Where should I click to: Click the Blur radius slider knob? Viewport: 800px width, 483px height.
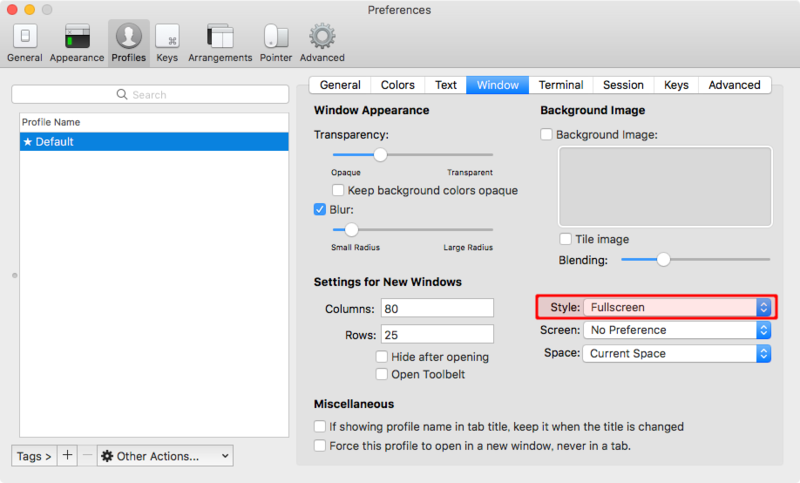351,230
